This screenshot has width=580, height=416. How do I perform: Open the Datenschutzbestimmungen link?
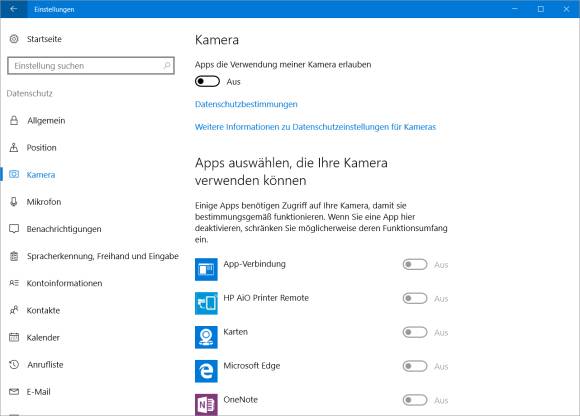[246, 104]
